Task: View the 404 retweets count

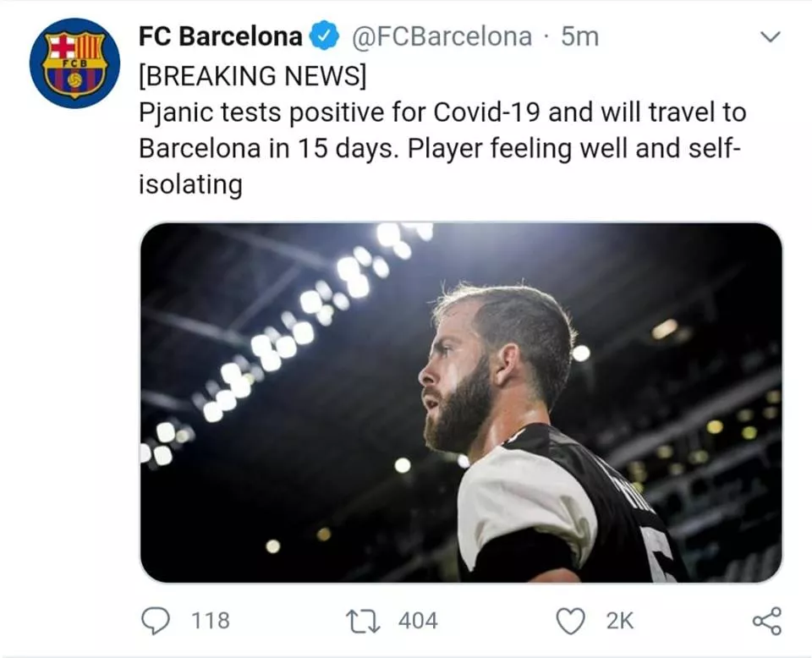Action: (418, 621)
